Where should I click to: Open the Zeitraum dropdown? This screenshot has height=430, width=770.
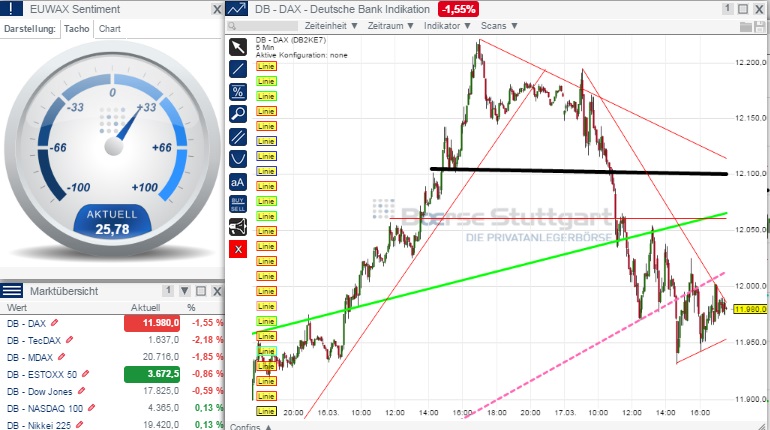coord(391,26)
